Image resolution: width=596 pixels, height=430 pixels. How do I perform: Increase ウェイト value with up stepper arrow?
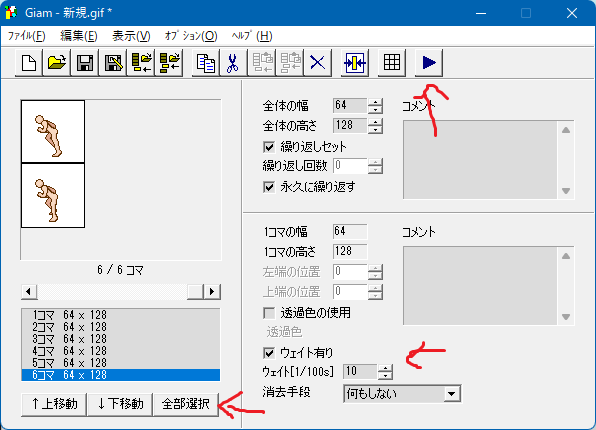[385, 368]
